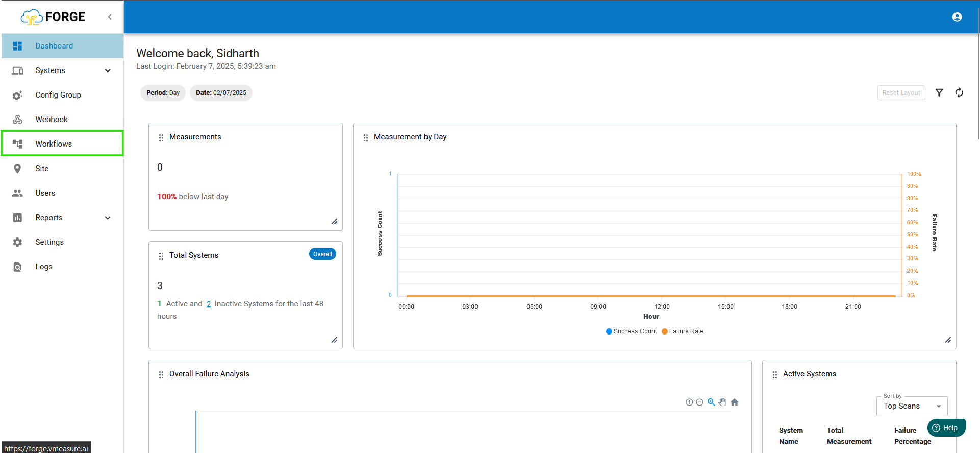Select the magnifier selection zoom tool

(x=711, y=402)
